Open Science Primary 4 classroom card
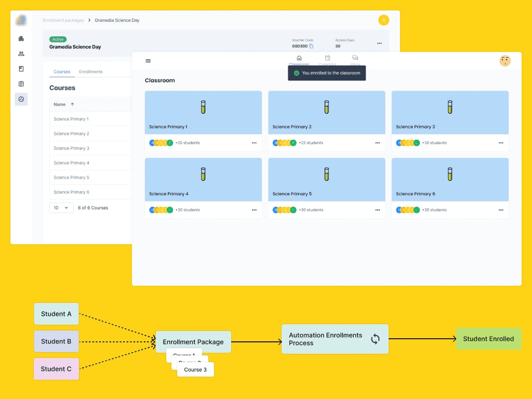The width and height of the screenshot is (532, 399). point(203,188)
